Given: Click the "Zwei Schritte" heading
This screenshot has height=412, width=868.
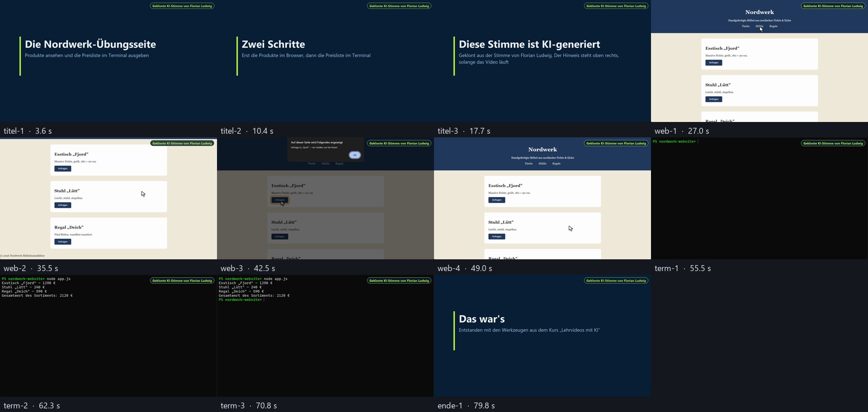Looking at the screenshot, I should pyautogui.click(x=274, y=44).
